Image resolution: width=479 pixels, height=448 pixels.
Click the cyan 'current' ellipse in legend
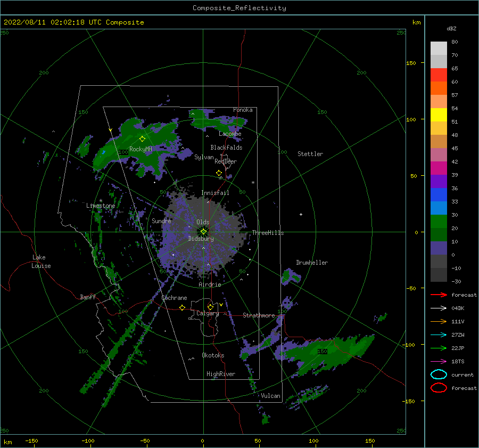(439, 374)
